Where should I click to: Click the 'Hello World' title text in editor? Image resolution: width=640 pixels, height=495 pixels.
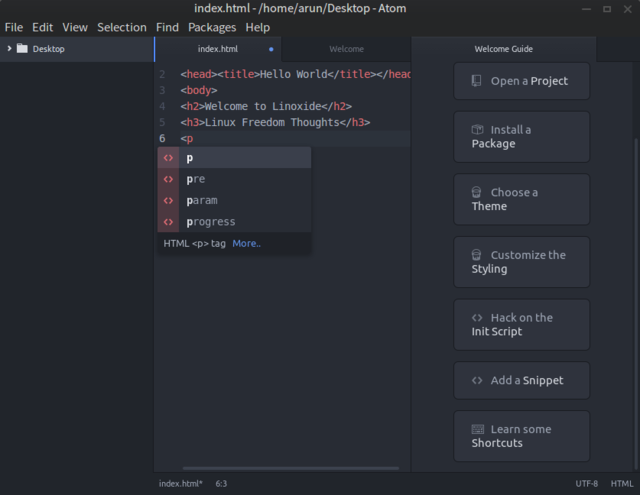tap(294, 74)
